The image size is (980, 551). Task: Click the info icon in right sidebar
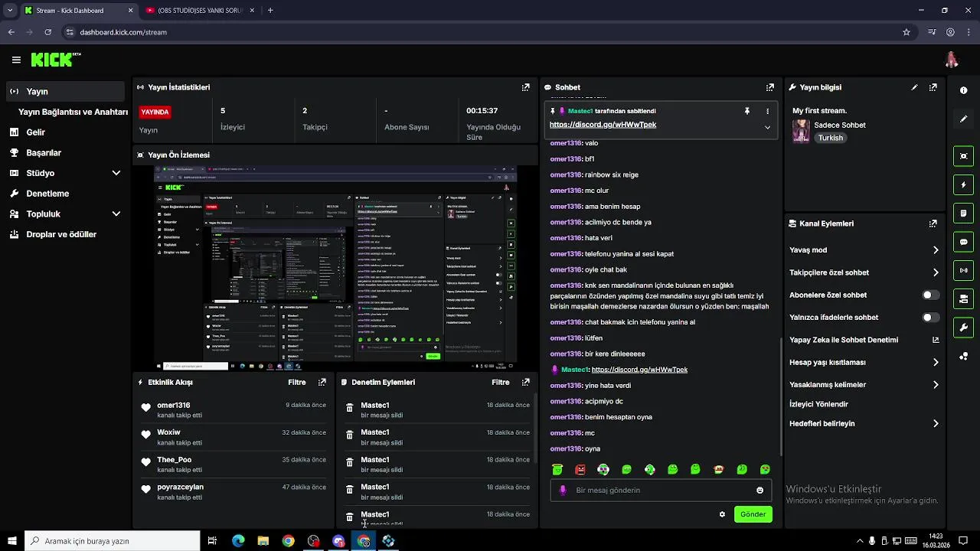point(963,90)
